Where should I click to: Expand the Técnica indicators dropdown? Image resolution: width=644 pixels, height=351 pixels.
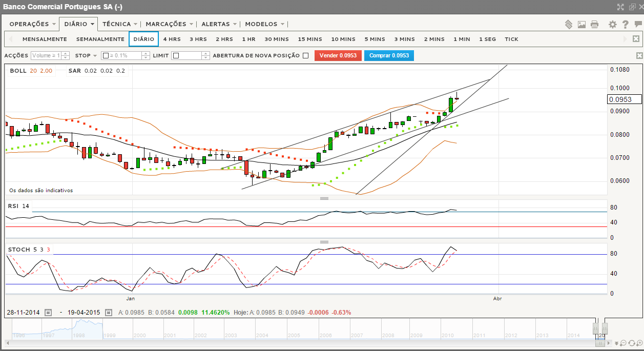(120, 24)
